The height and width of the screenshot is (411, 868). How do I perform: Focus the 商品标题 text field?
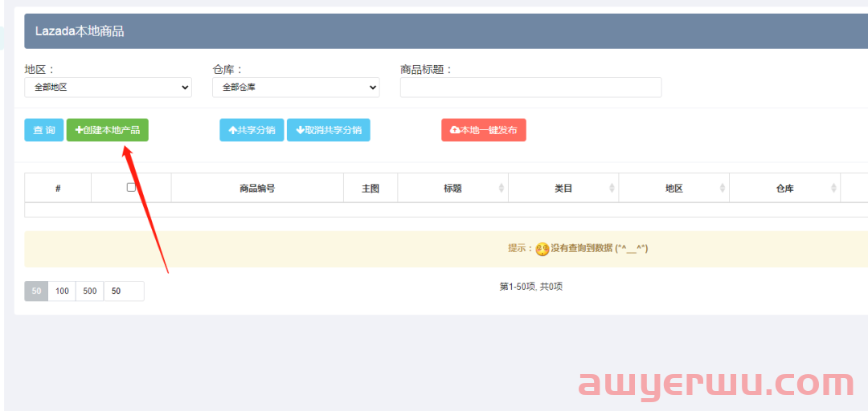(530, 87)
